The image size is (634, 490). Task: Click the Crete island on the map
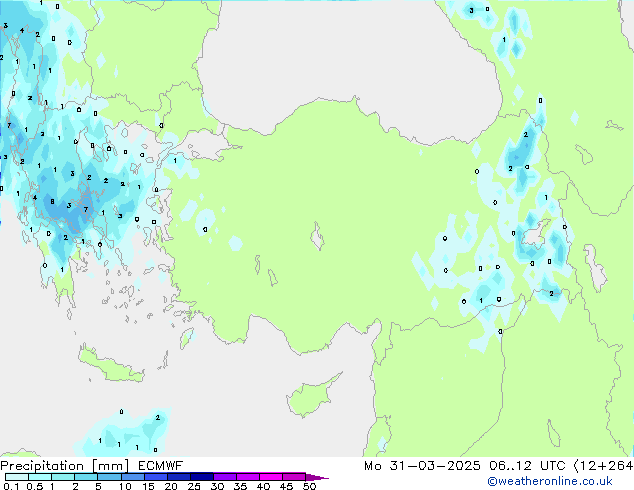111,365
